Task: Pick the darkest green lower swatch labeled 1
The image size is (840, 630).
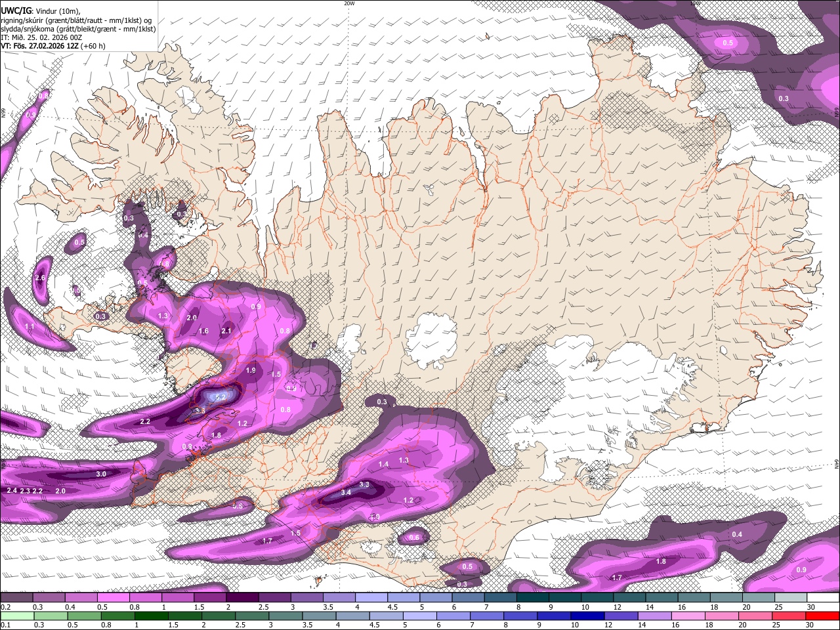Action: (153, 616)
